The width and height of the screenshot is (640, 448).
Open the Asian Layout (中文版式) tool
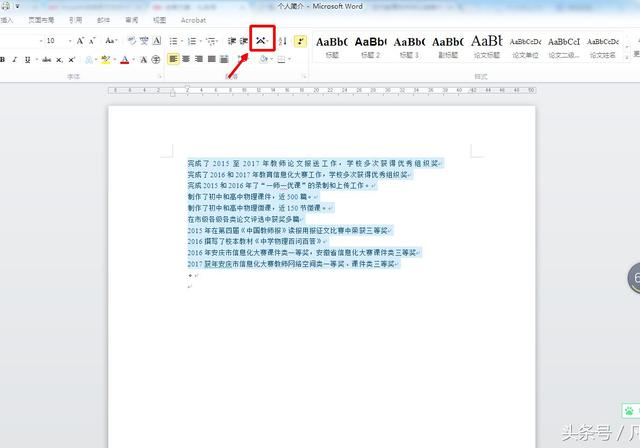click(261, 41)
